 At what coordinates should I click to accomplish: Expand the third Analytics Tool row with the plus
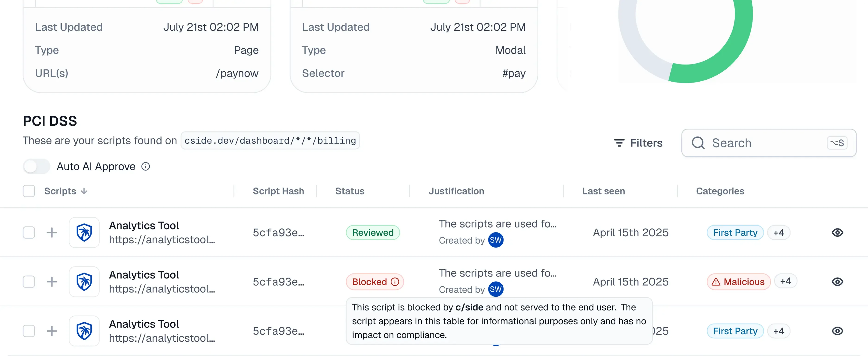coord(52,331)
